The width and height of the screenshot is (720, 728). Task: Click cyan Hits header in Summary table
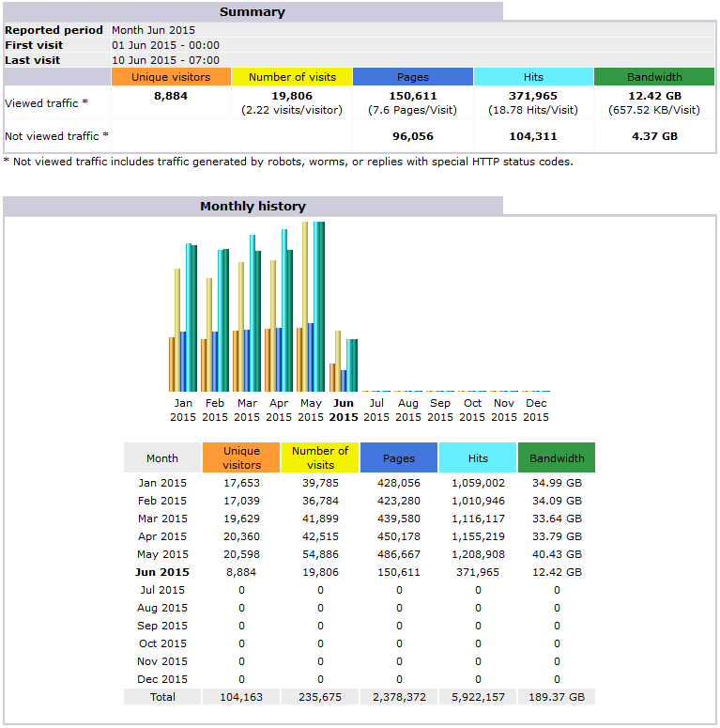[533, 77]
